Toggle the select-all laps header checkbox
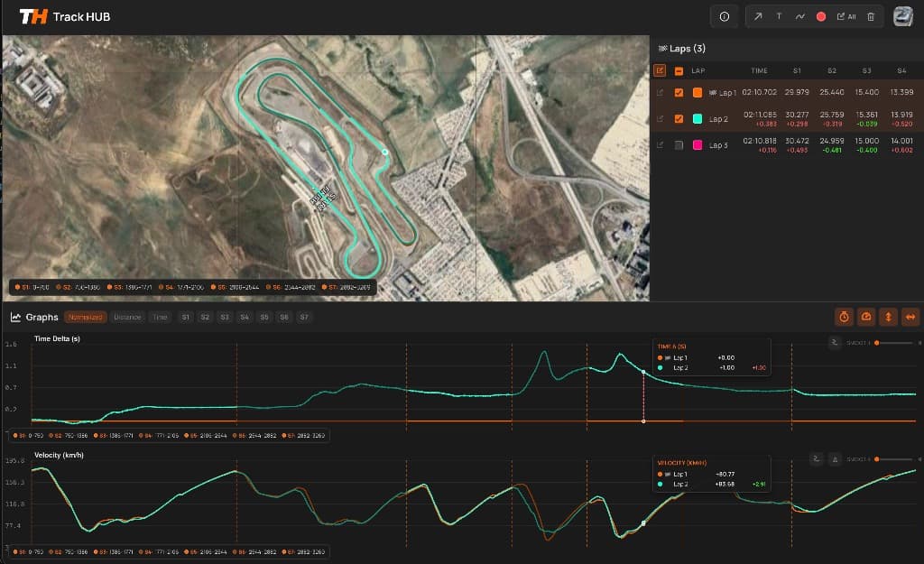 tap(679, 70)
